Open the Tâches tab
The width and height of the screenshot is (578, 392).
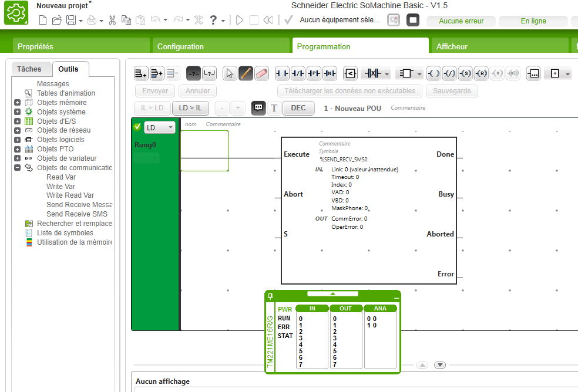click(29, 69)
